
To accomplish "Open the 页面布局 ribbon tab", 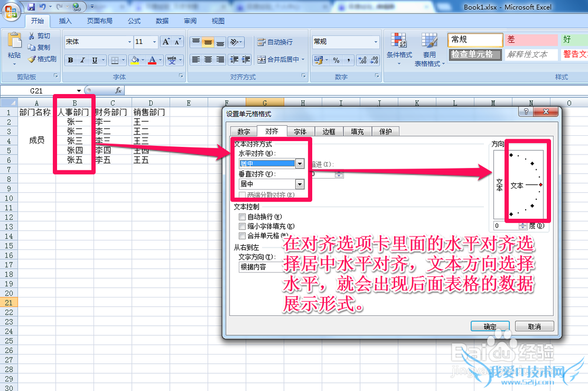I will [99, 21].
